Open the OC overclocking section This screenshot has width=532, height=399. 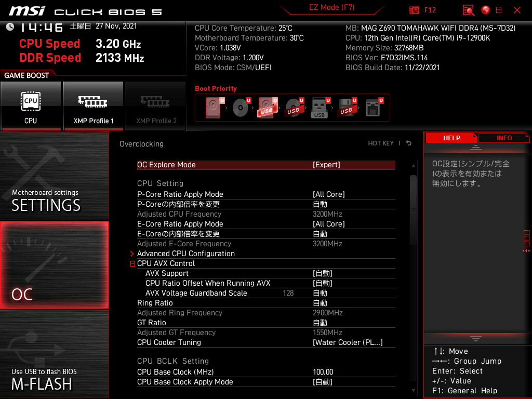pyautogui.click(x=54, y=265)
